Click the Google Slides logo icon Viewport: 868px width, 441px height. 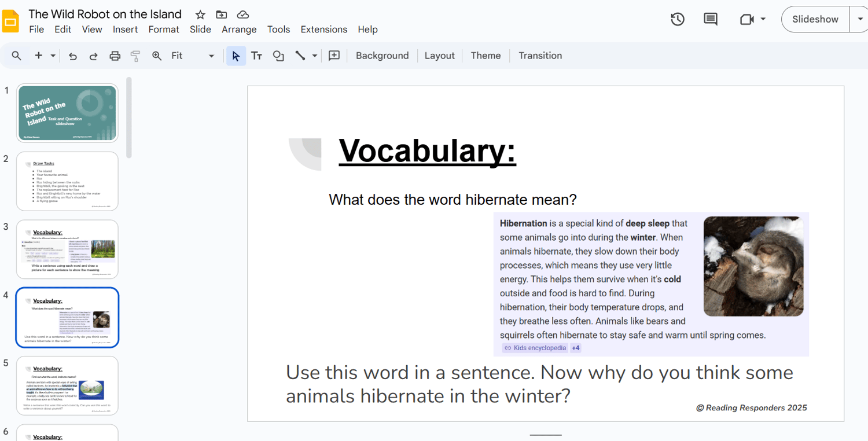[12, 21]
